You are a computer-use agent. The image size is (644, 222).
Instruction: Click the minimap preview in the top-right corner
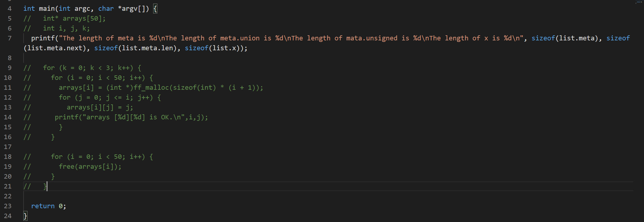click(638, 2)
